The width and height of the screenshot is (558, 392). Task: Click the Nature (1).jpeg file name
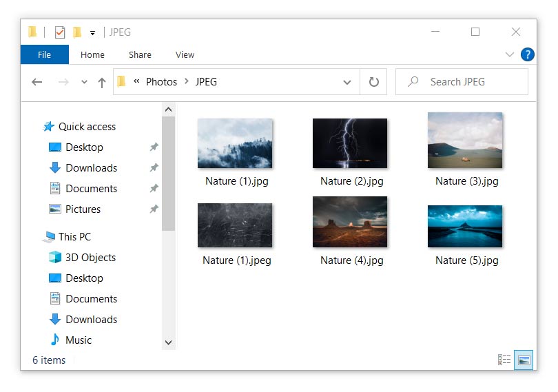point(237,260)
